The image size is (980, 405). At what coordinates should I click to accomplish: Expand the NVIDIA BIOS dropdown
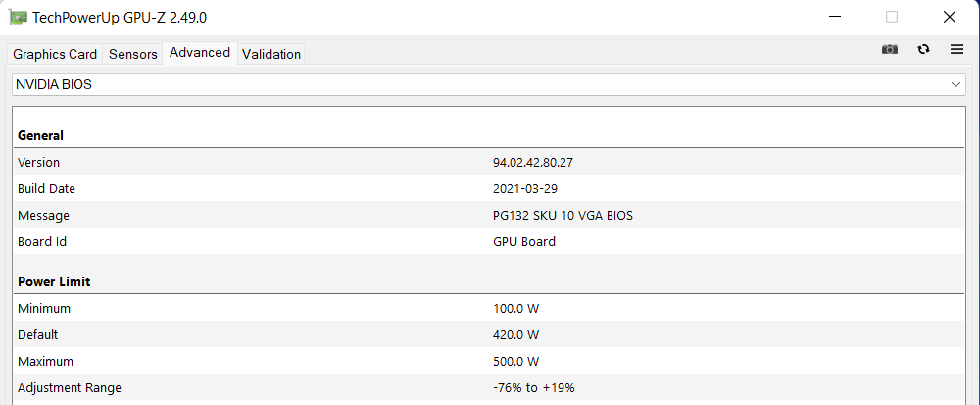[489, 84]
